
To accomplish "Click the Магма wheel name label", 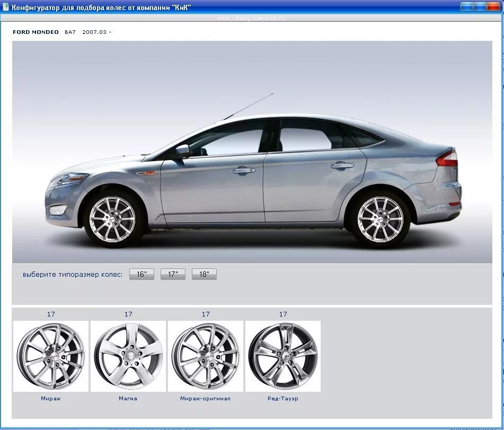I will tap(128, 399).
